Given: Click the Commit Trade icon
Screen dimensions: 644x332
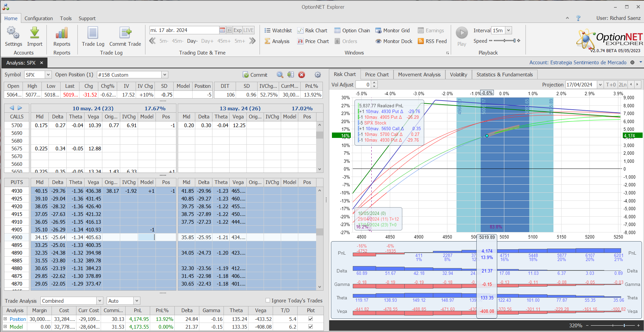Looking at the screenshot, I should click(x=125, y=33).
